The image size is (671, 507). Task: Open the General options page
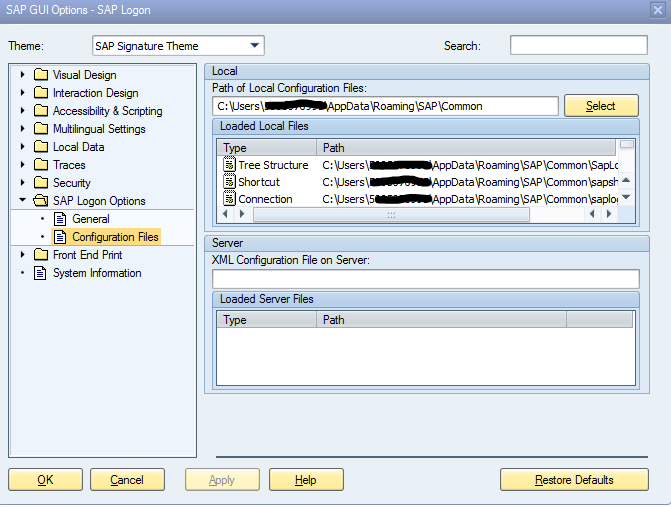(91, 219)
